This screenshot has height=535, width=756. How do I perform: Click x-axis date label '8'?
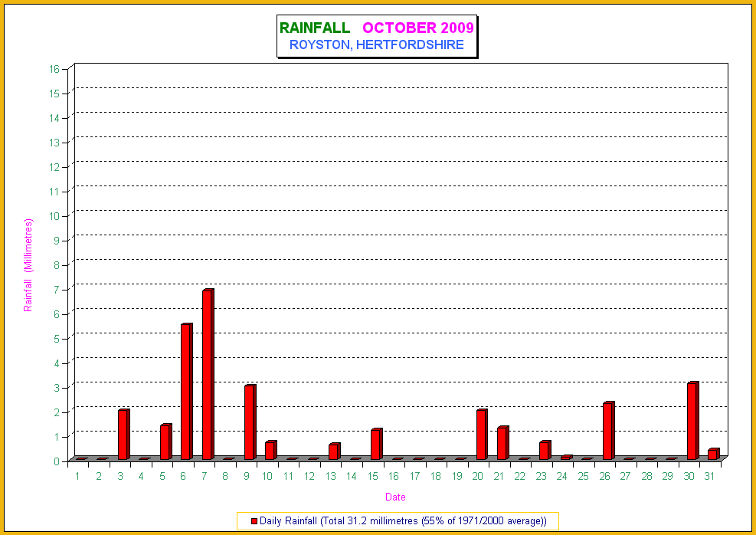tap(225, 476)
